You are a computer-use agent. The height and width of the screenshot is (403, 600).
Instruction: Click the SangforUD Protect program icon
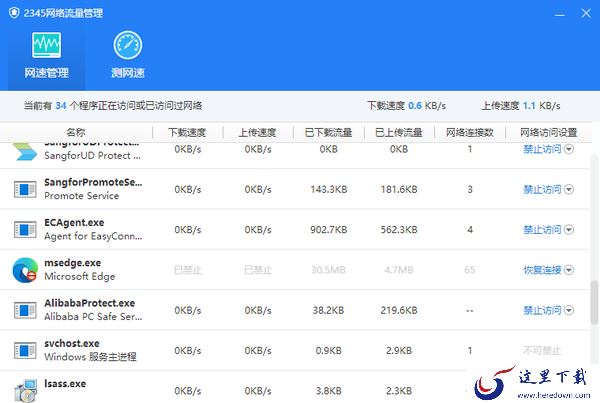point(25,151)
